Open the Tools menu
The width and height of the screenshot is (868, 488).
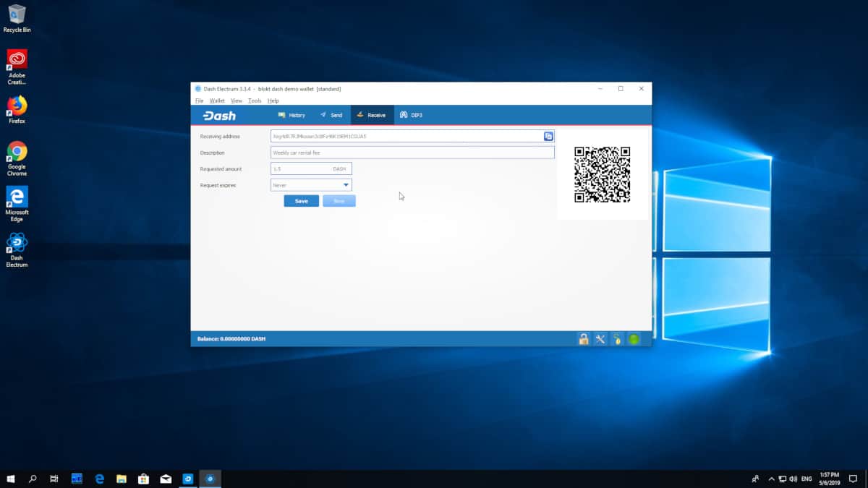pyautogui.click(x=255, y=100)
